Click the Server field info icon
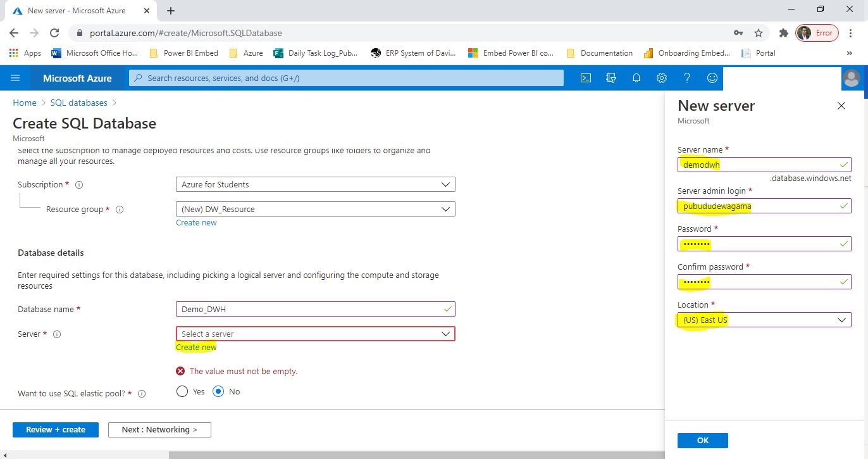The width and height of the screenshot is (868, 459). tap(57, 334)
